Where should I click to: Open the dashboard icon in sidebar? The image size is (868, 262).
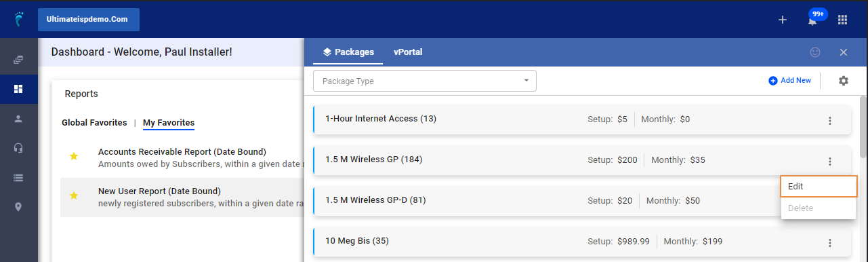click(18, 89)
